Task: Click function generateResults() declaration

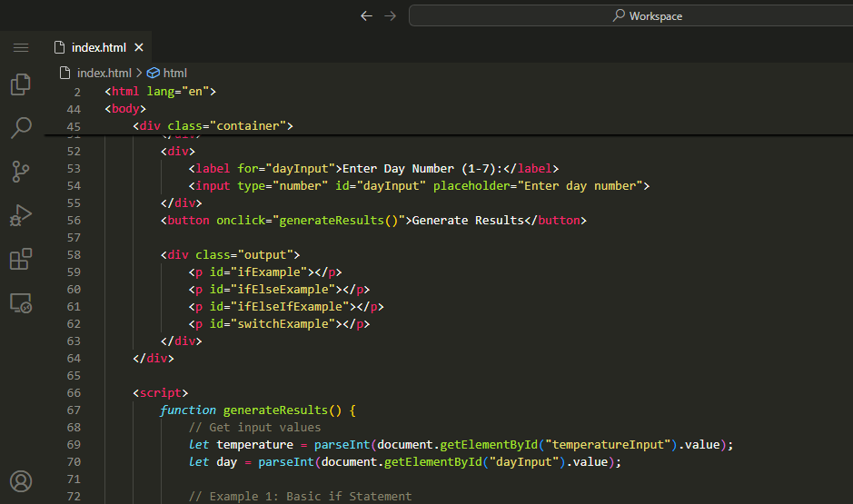Action: coord(258,410)
